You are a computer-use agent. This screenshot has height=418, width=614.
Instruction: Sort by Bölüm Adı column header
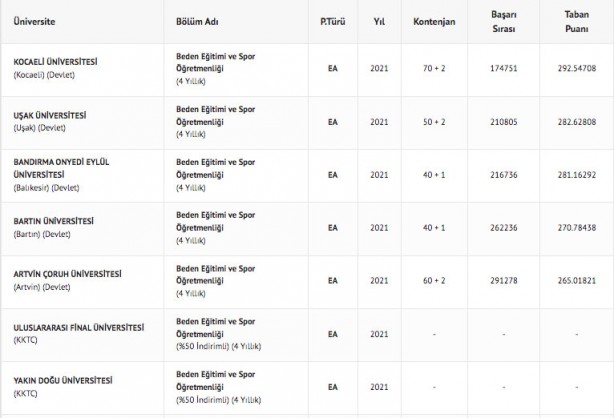[x=196, y=20]
